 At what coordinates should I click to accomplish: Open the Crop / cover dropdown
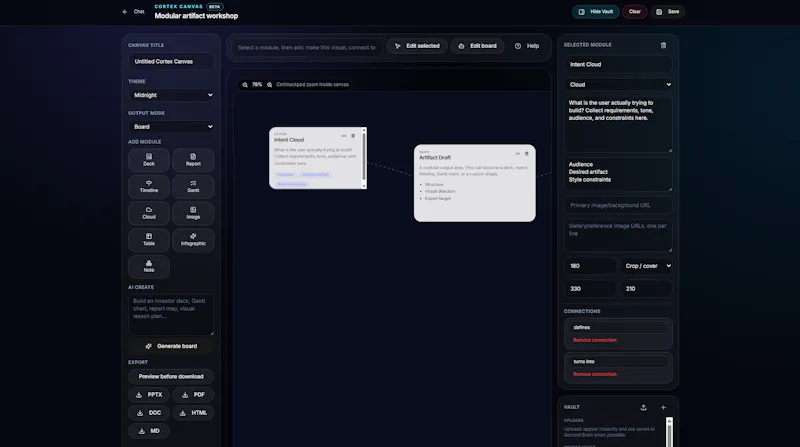[646, 266]
